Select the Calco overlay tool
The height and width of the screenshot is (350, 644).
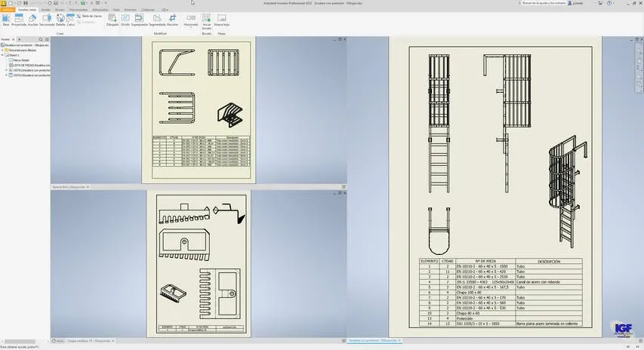(71, 20)
